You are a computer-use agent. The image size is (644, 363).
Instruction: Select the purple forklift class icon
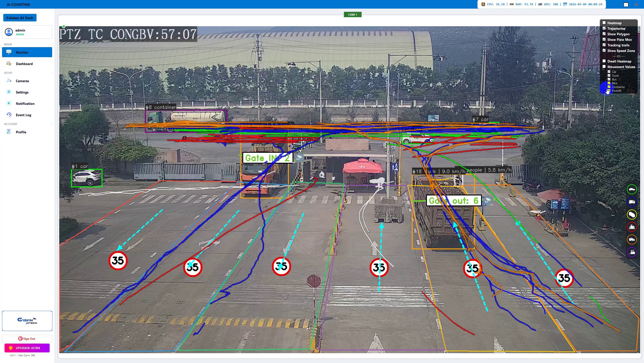632,252
